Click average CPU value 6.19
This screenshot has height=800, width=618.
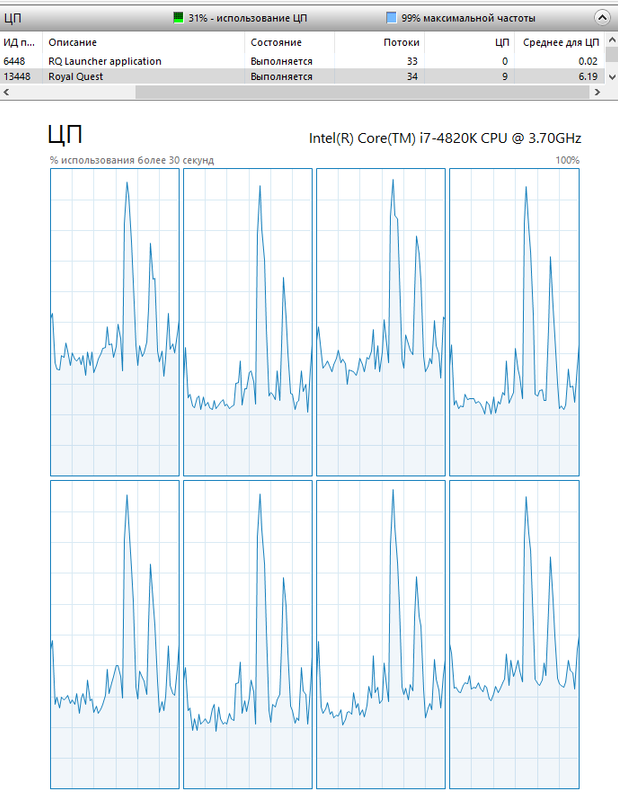click(x=588, y=77)
